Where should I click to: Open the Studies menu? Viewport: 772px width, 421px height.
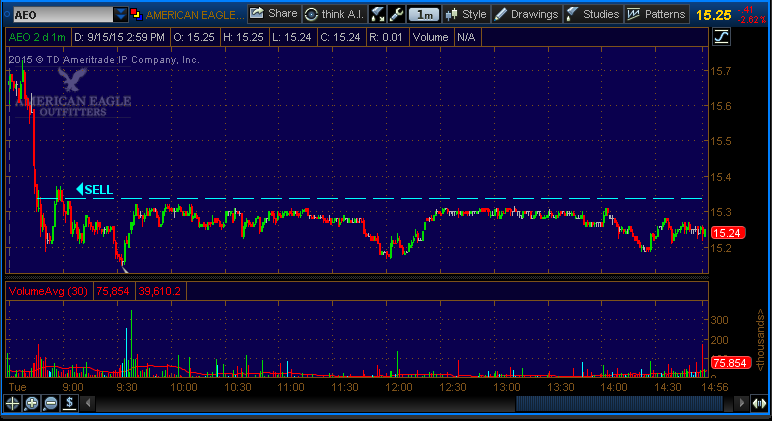coord(593,14)
